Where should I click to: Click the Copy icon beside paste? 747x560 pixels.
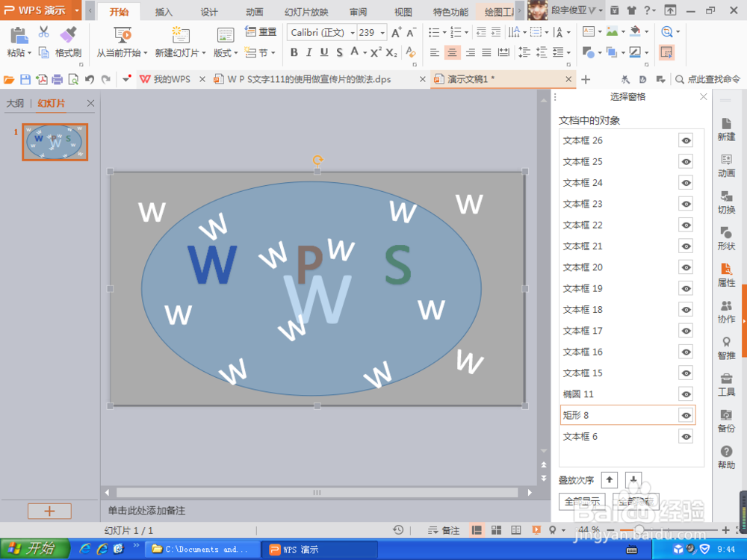(44, 52)
